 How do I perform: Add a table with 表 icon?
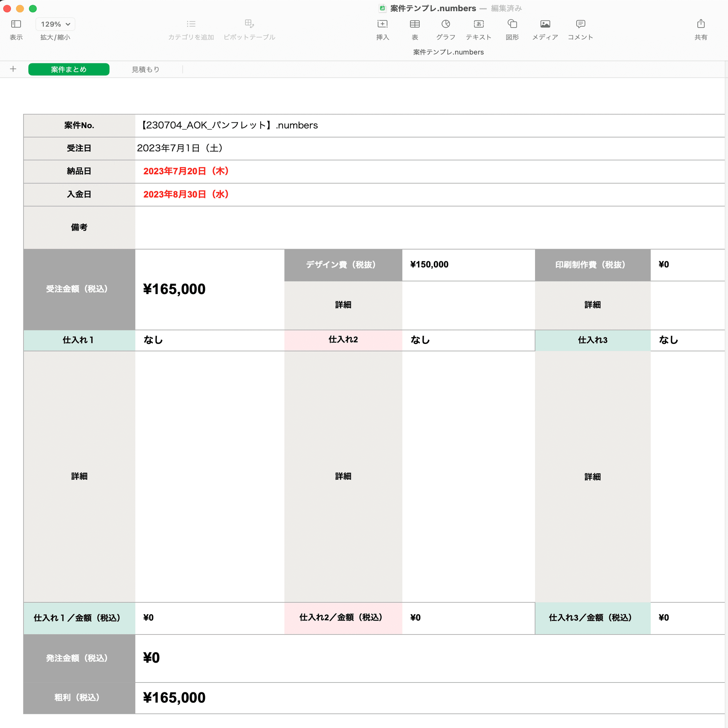click(x=415, y=24)
